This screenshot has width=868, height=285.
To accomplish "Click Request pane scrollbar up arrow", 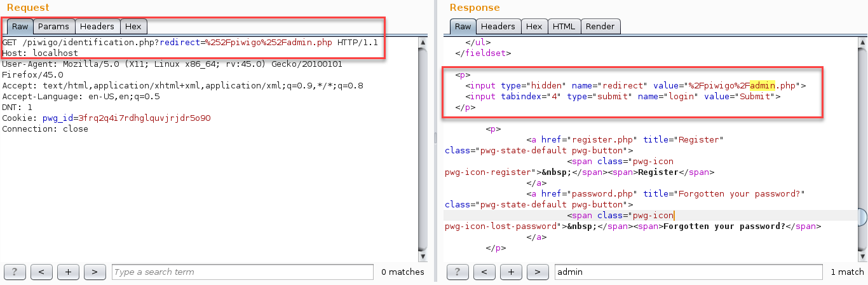I will [423, 42].
